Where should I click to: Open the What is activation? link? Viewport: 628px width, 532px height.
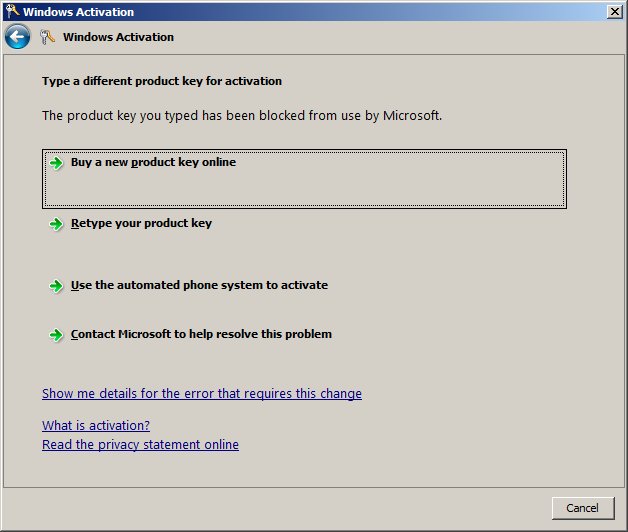tap(96, 426)
